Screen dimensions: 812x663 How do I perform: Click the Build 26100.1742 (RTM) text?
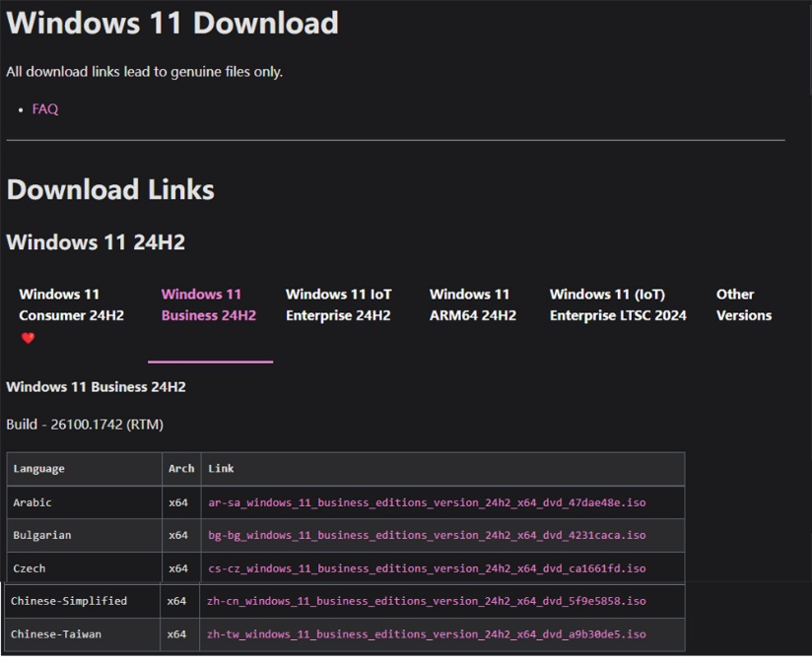[85, 425]
